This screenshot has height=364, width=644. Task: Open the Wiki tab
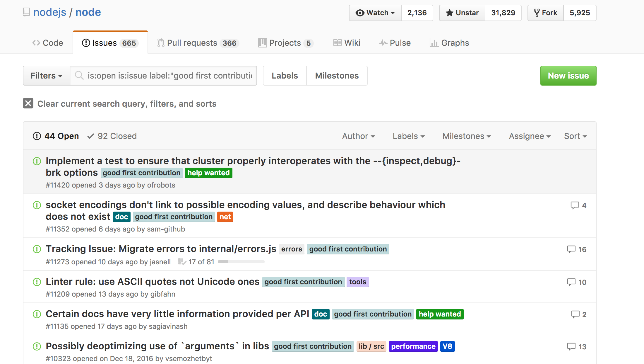tap(347, 43)
